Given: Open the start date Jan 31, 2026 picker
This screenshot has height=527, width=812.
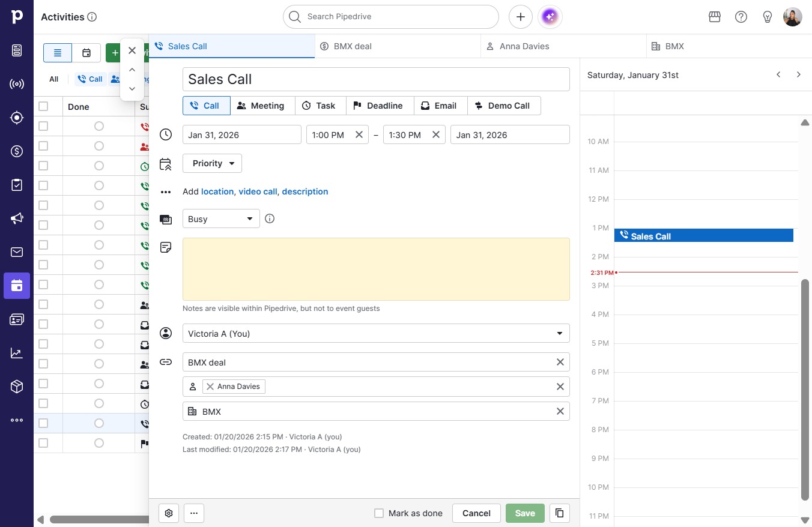Looking at the screenshot, I should 241,134.
